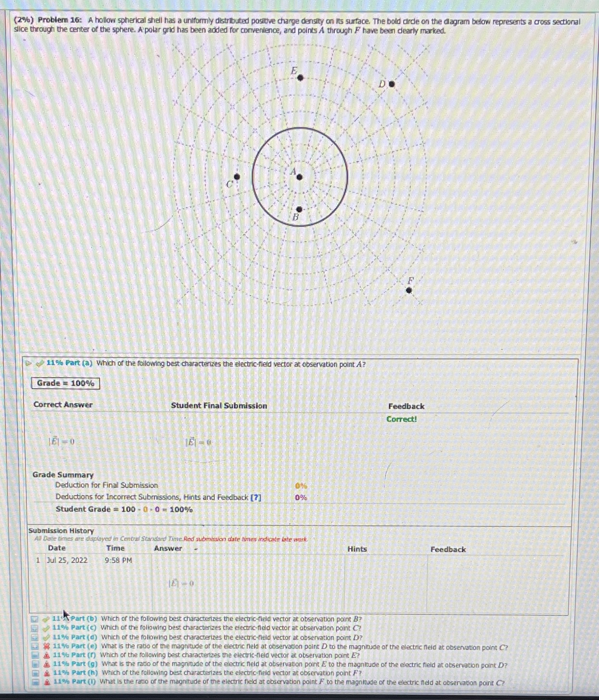599x700 pixels.
Task: Expand Part (g) using its box icon
Action: pos(35,664)
